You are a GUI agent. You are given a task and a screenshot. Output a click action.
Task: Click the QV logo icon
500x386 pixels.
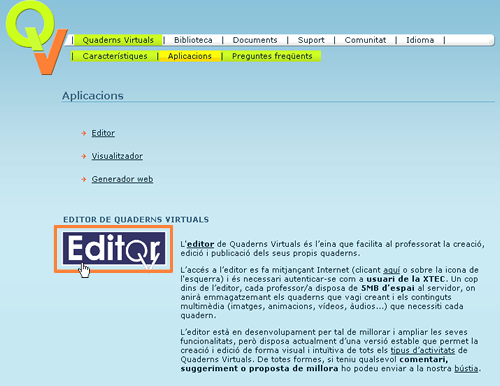(x=36, y=37)
